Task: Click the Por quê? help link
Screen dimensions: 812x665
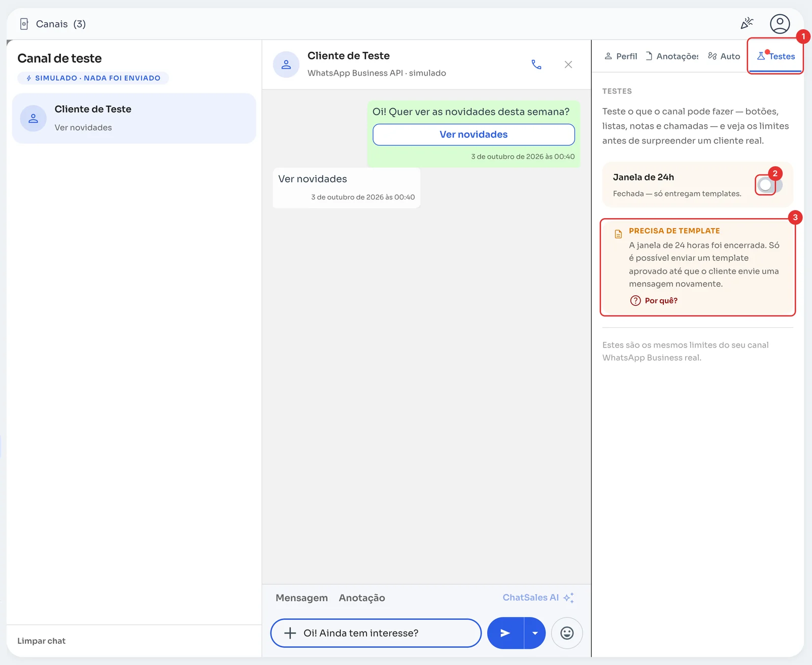Action: point(654,300)
